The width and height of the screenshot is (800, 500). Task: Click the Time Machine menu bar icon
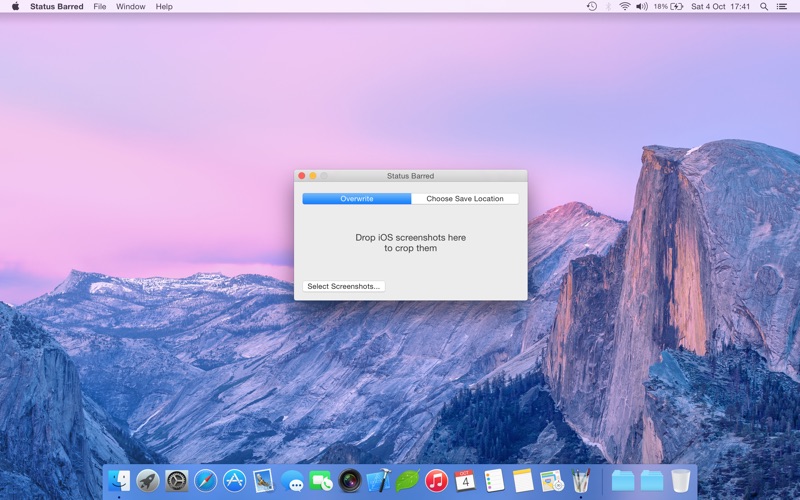[592, 7]
